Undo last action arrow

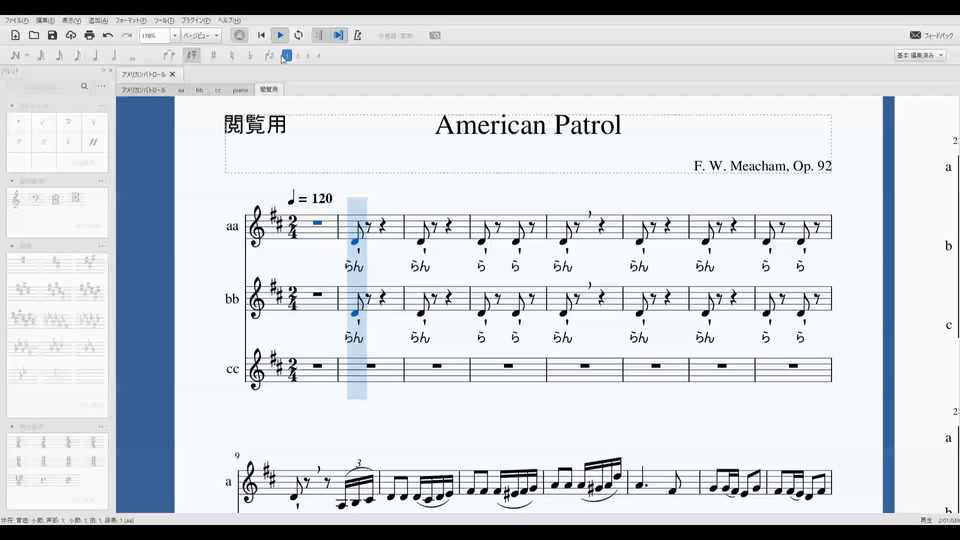(x=108, y=36)
